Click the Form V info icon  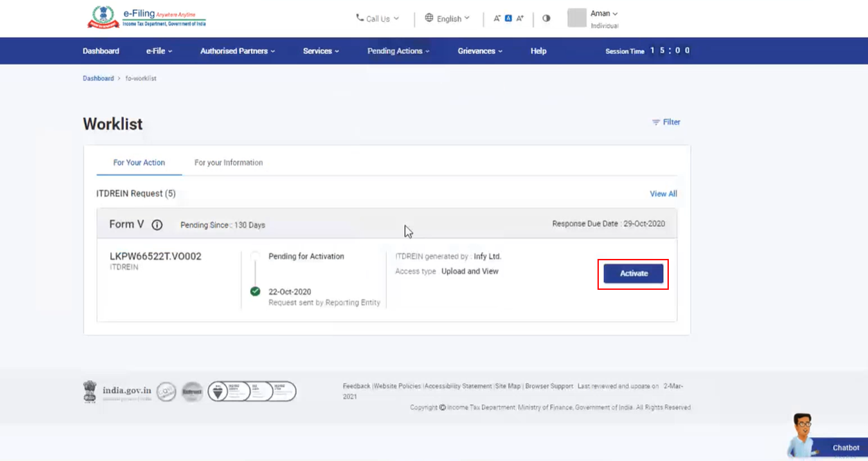(x=157, y=225)
